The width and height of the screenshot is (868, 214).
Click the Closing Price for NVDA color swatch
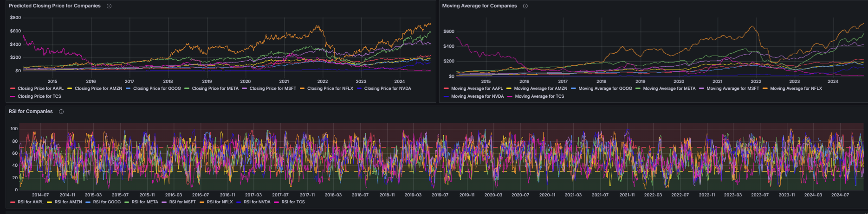(360, 88)
